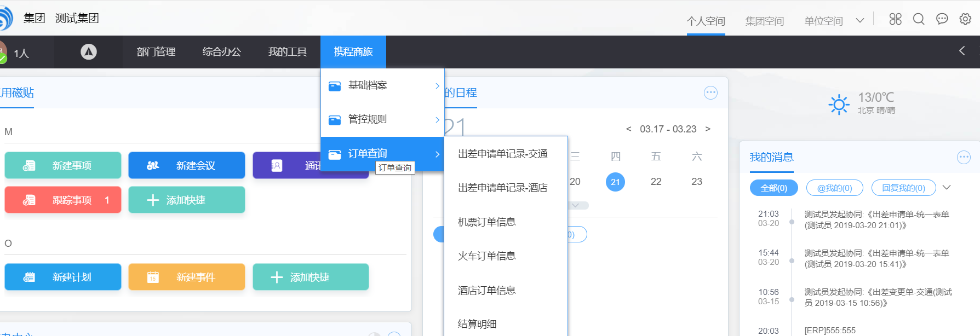
Task: Expand 管控规则 submenu arrow
Action: [437, 120]
